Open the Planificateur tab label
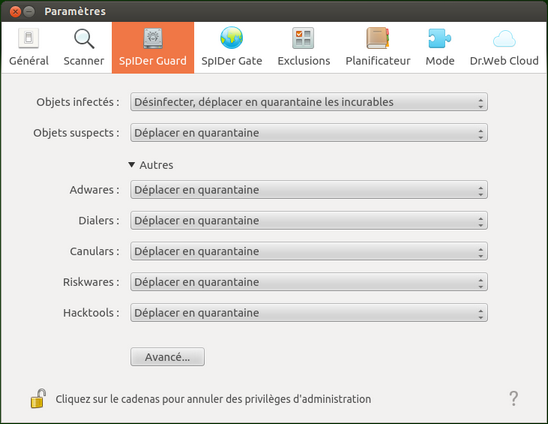Image resolution: width=548 pixels, height=424 pixels. coord(378,61)
